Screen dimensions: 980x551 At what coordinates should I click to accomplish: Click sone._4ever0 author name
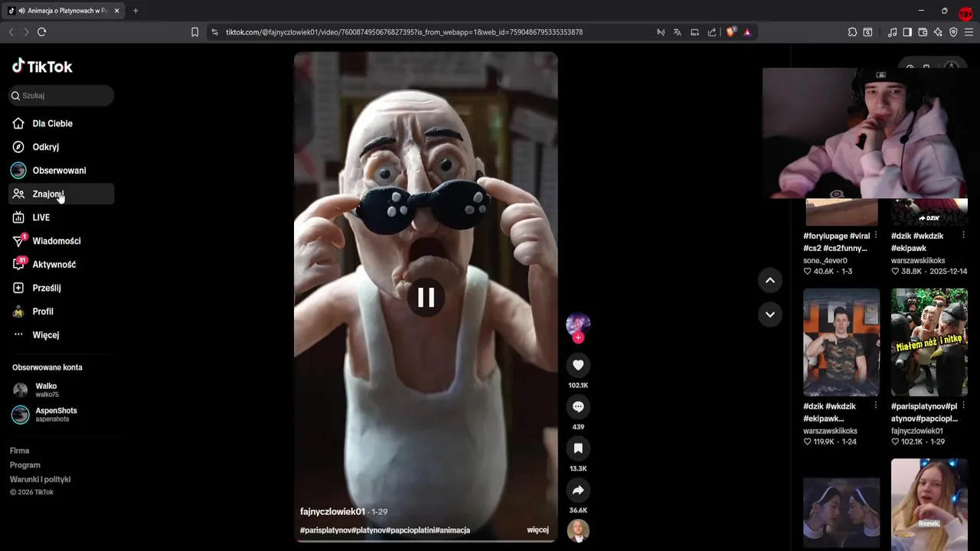pyautogui.click(x=825, y=260)
